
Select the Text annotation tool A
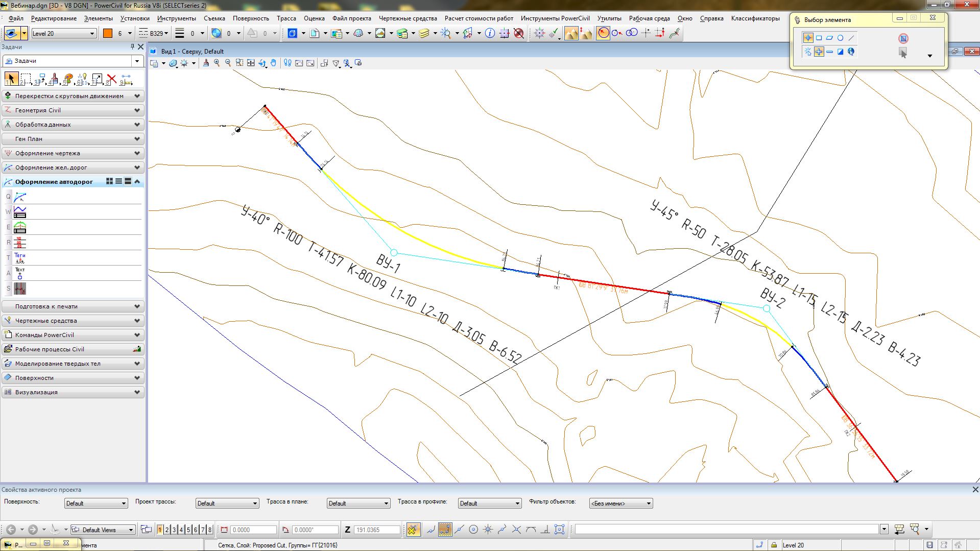(x=20, y=273)
